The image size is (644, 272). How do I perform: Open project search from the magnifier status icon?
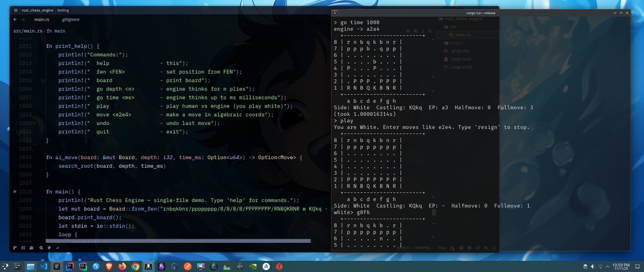click(x=41, y=248)
